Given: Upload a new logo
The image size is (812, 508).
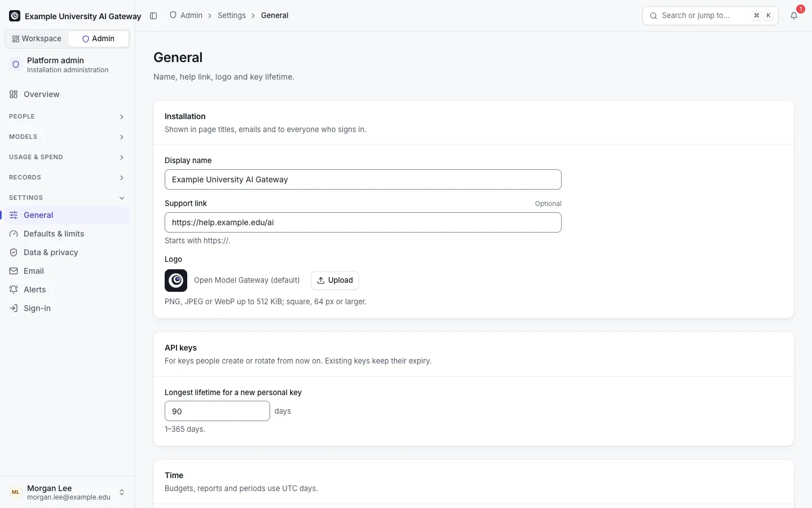Looking at the screenshot, I should (335, 281).
